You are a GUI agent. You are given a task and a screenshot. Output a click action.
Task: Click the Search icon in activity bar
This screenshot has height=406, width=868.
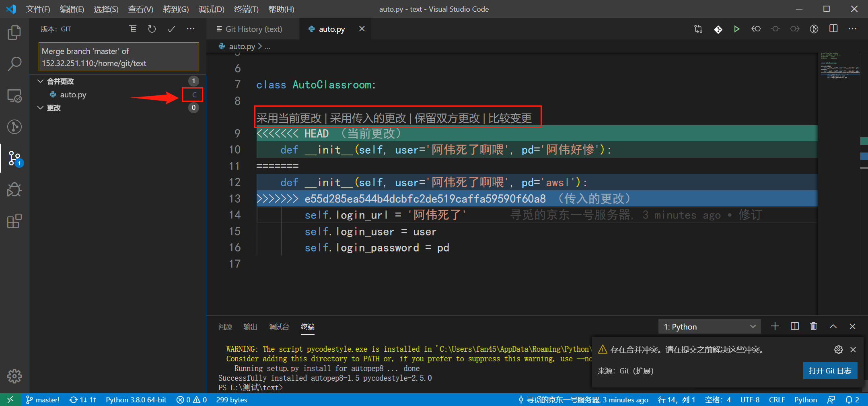coord(14,64)
